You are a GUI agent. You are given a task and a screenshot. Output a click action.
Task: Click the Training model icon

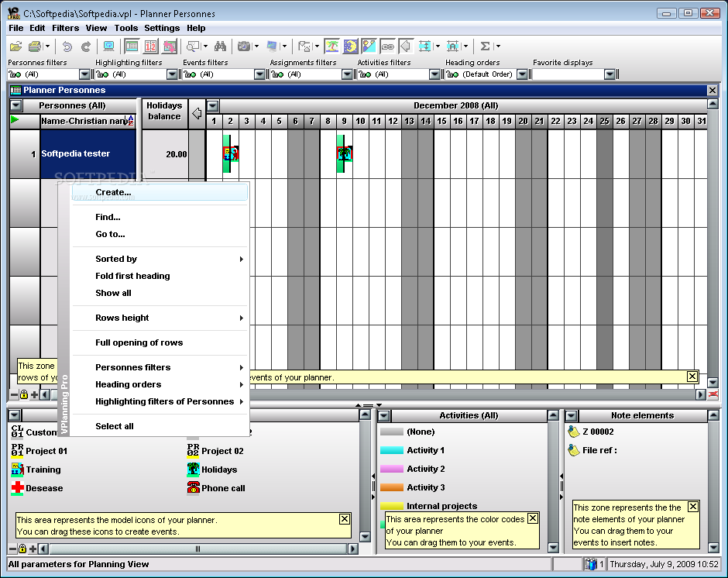17,470
